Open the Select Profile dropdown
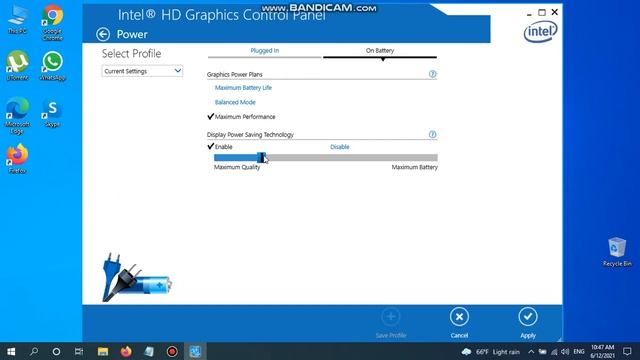The image size is (640, 360). 142,71
